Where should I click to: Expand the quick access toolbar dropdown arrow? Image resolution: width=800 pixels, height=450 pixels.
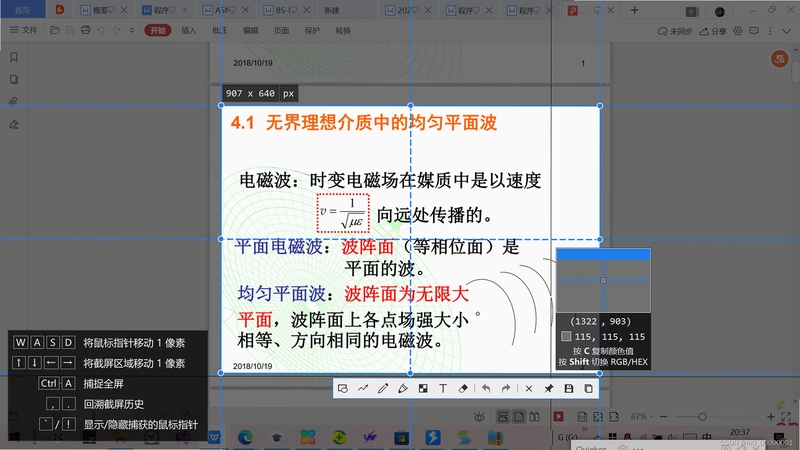(x=132, y=31)
